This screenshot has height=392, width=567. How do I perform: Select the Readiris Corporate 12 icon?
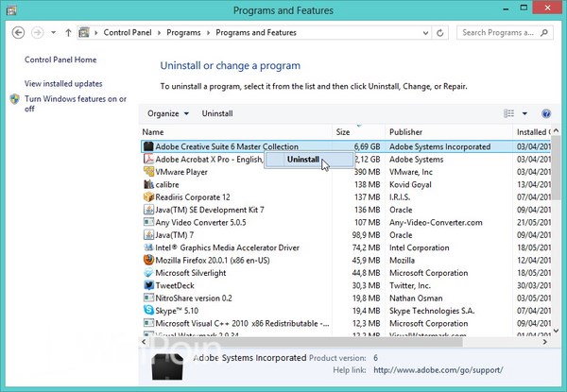[x=148, y=196]
